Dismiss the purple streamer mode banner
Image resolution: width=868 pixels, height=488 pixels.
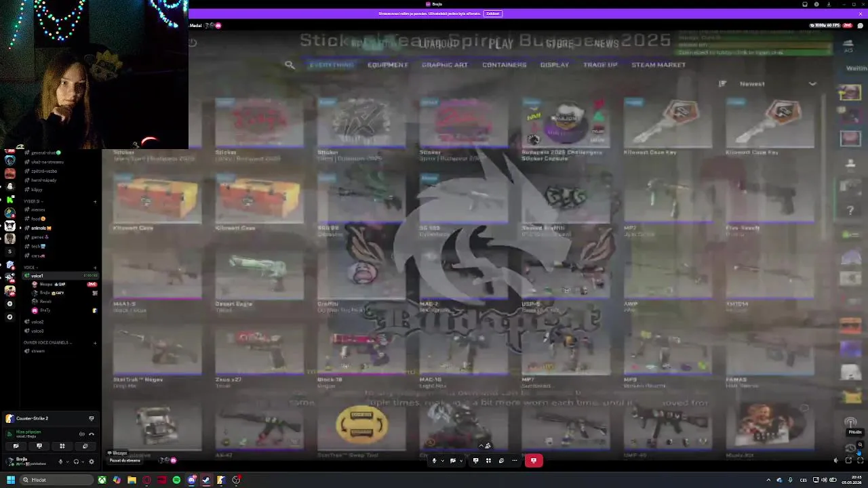pyautogui.click(x=861, y=14)
